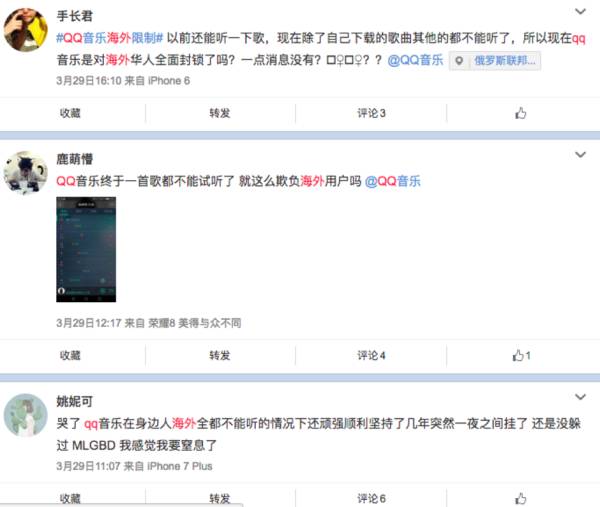Open the phone screenshot thumbnail image
This screenshot has width=600, height=507.
click(x=86, y=249)
